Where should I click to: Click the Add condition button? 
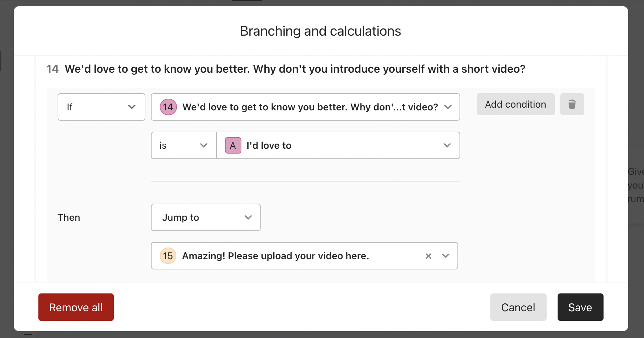point(515,104)
